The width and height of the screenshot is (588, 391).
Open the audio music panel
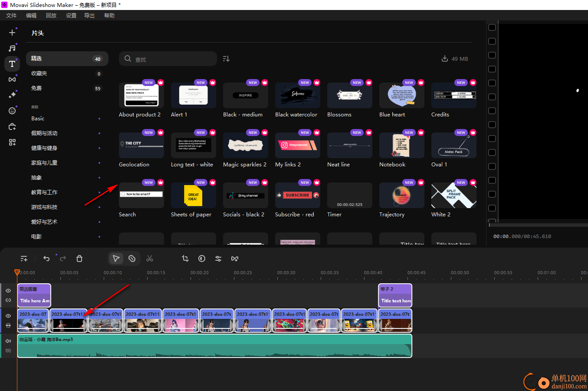[12, 48]
